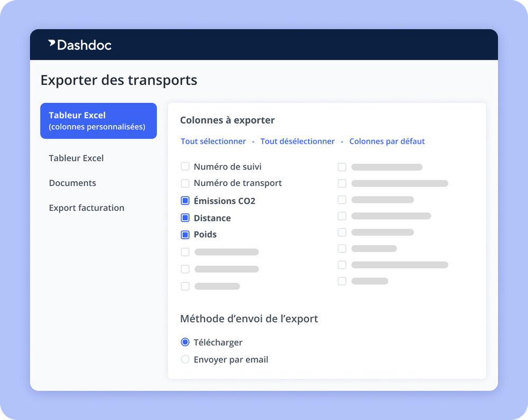Disable the Émissions CO2 checkbox
The height and width of the screenshot is (420, 528).
185,200
